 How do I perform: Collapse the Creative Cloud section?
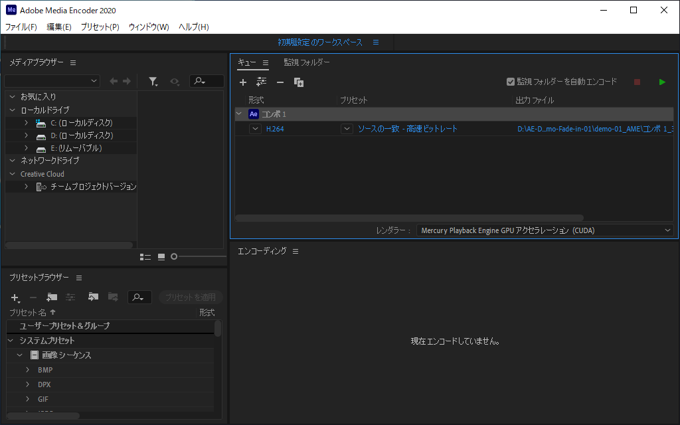(12, 174)
